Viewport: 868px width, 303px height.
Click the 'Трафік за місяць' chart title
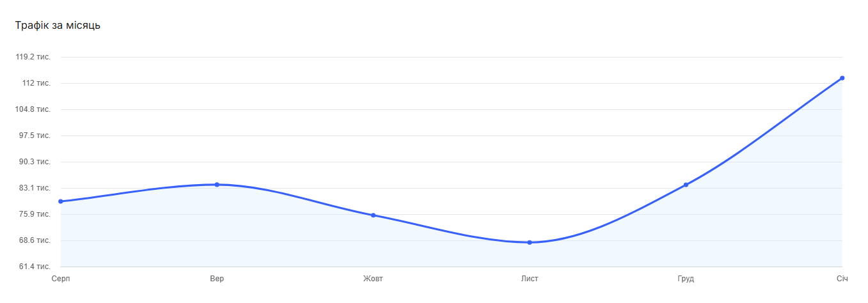click(58, 26)
